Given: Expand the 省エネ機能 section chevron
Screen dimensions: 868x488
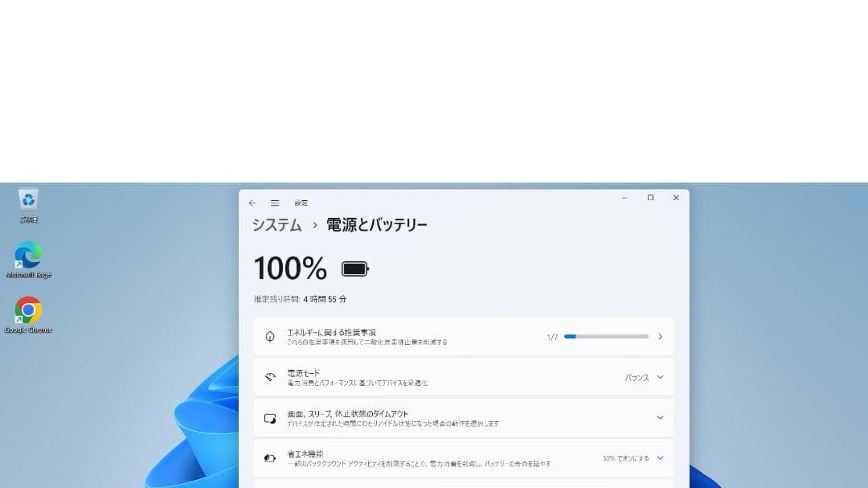Looking at the screenshot, I should 660,458.
